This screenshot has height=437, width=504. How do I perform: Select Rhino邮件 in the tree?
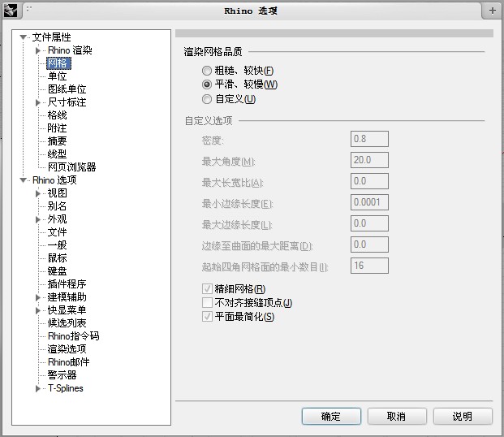(68, 362)
